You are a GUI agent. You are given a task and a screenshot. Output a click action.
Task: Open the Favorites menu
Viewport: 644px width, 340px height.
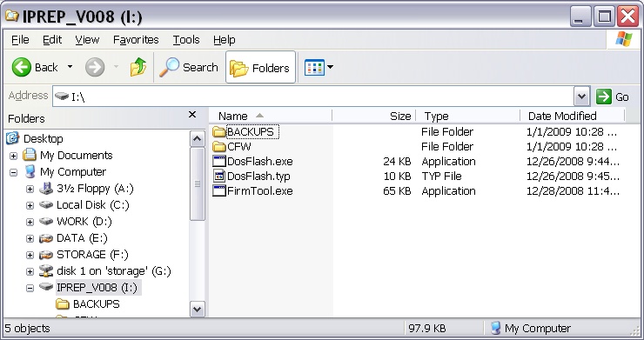click(x=136, y=40)
